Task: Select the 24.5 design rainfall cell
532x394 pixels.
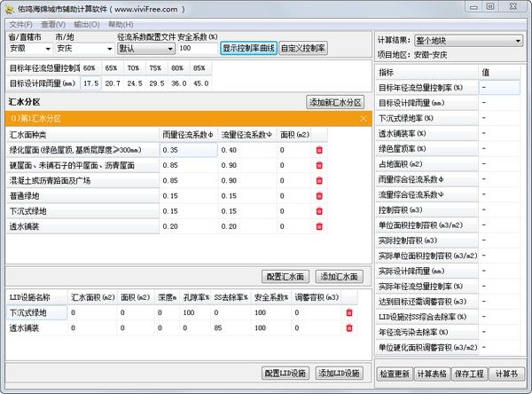Action: (x=135, y=83)
